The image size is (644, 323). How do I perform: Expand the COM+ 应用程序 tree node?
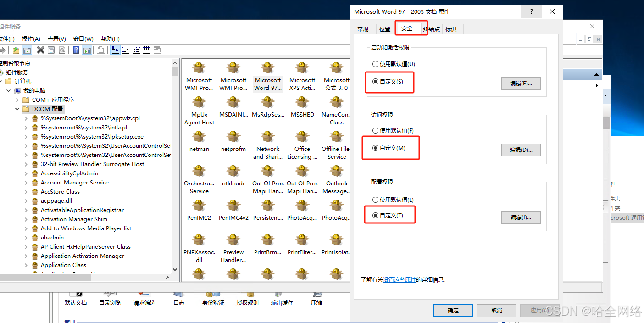coord(17,100)
